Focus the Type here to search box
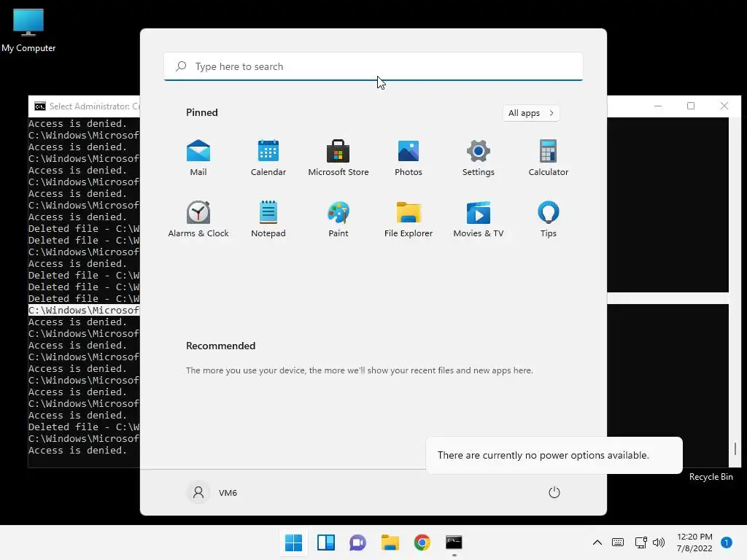This screenshot has height=560, width=747. (373, 66)
